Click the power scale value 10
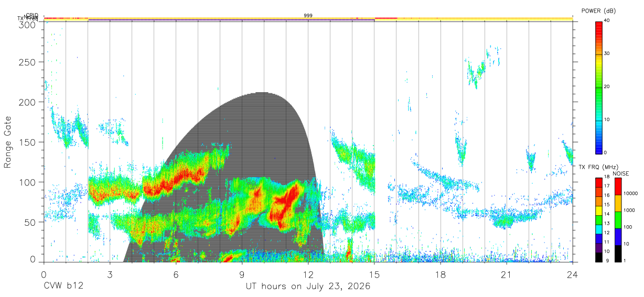644x297 pixels. point(608,120)
